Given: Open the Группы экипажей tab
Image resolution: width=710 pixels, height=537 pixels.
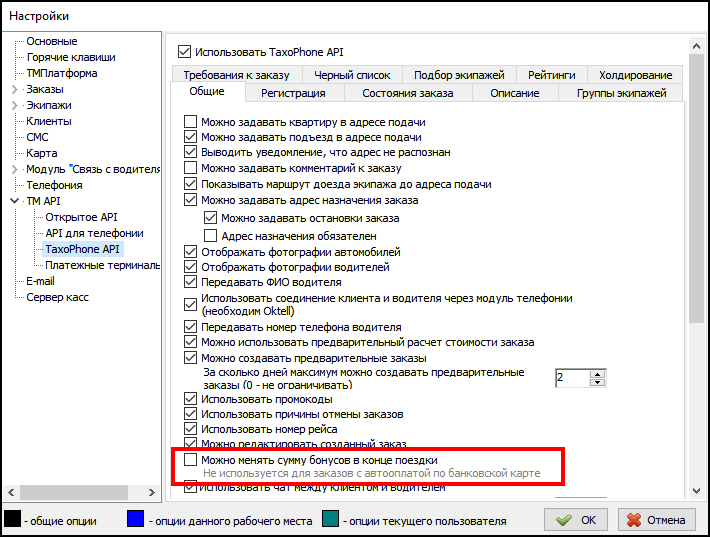Looking at the screenshot, I should (621, 93).
